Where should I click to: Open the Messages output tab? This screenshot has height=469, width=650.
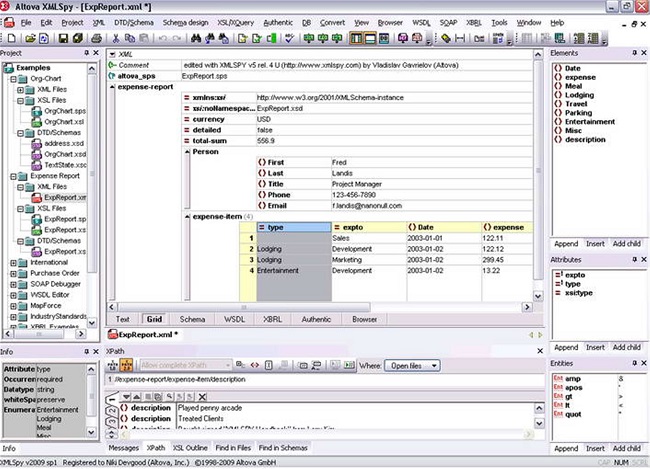pos(124,448)
